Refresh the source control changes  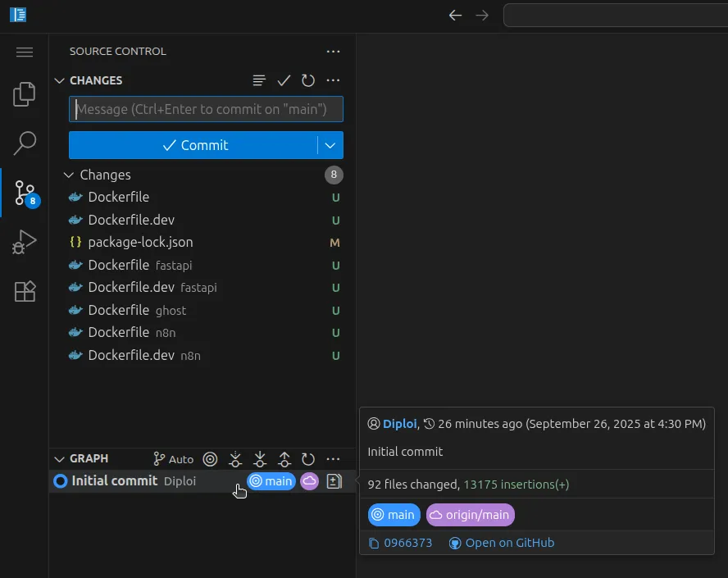tap(308, 80)
